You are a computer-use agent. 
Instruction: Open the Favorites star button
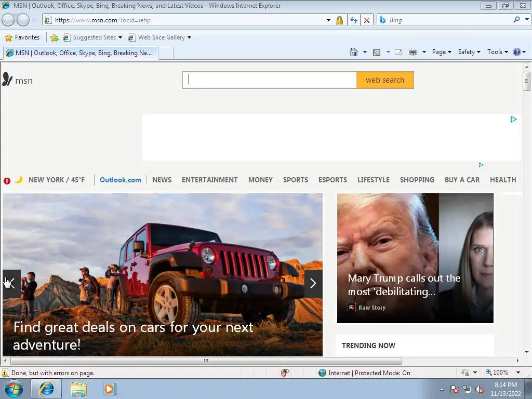[22, 37]
